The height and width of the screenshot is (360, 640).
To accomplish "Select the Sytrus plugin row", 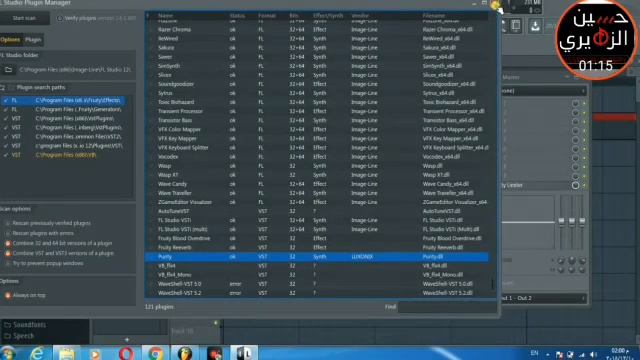I will tap(317, 93).
